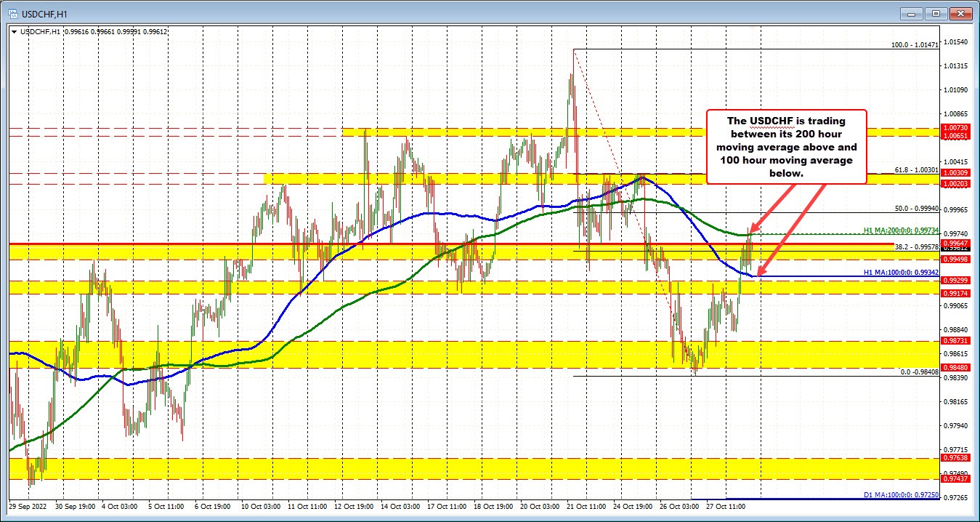The image size is (980, 522).
Task: Select the '100.0 - 1.01471' Fibonacci label
Action: [x=915, y=44]
